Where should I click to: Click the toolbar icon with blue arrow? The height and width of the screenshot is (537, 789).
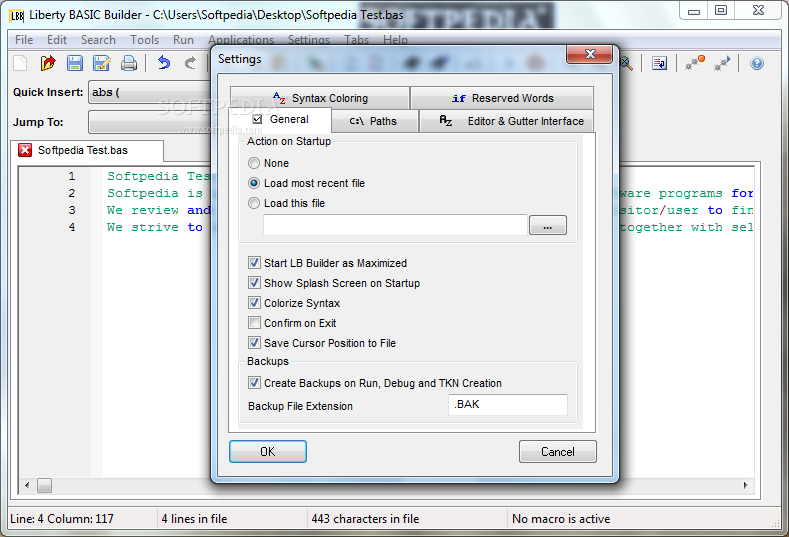(x=722, y=63)
